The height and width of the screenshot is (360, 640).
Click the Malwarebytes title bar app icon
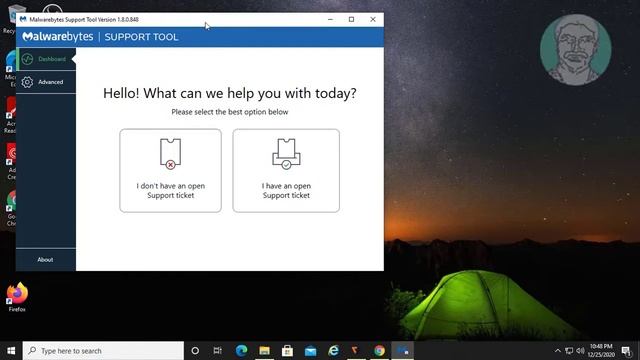pyautogui.click(x=23, y=19)
